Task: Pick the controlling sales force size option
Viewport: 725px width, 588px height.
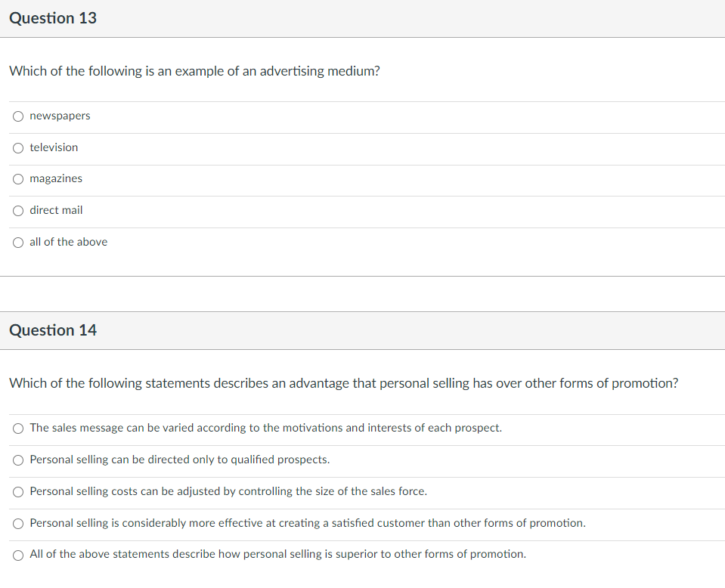Action: point(18,492)
